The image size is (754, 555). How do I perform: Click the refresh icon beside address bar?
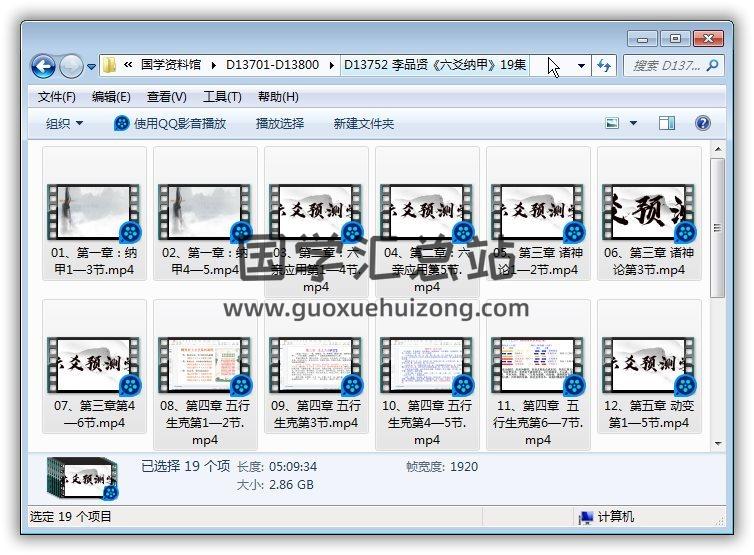click(x=603, y=66)
